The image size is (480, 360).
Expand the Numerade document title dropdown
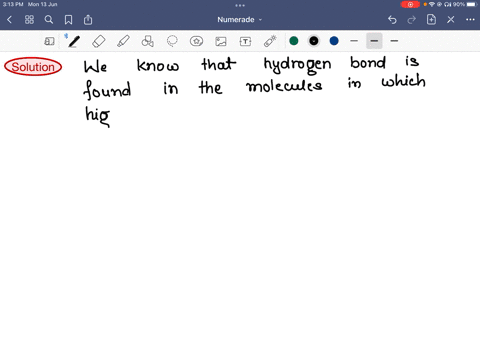[240, 20]
